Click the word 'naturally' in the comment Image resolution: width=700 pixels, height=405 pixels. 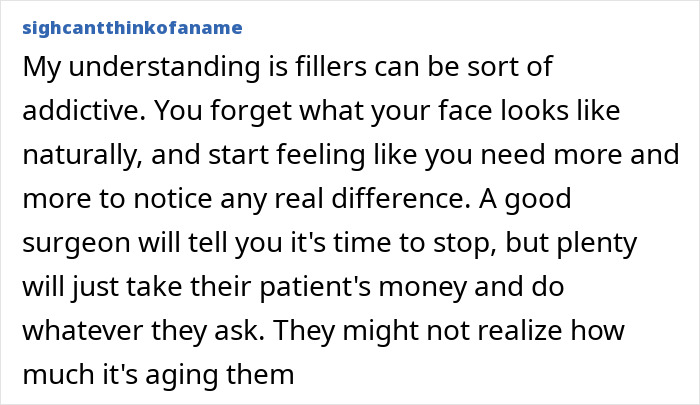pos(80,155)
